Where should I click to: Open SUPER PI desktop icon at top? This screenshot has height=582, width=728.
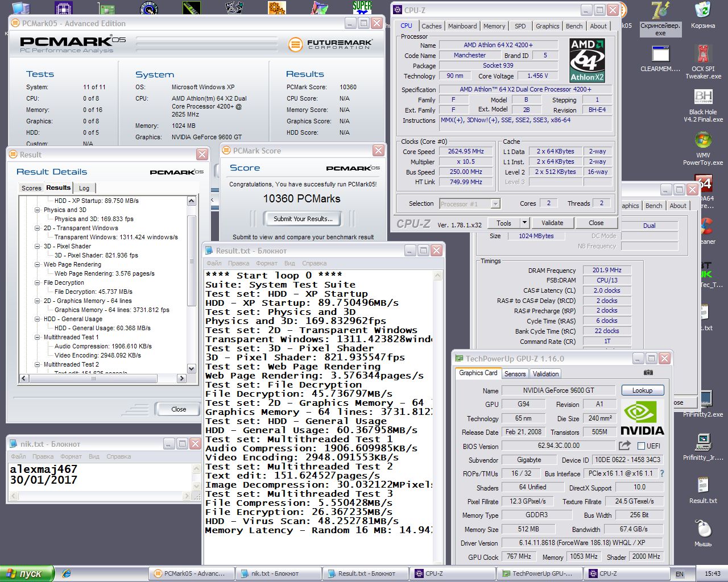pyautogui.click(x=362, y=7)
